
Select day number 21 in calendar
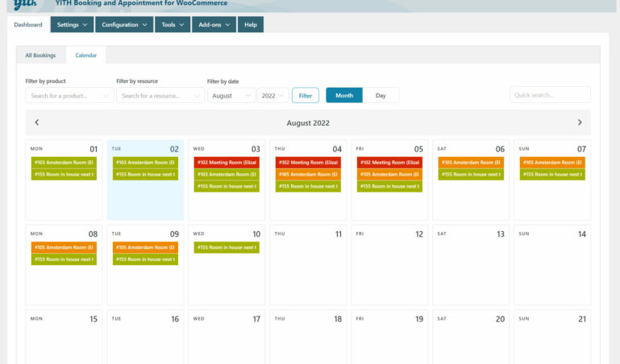point(582,319)
